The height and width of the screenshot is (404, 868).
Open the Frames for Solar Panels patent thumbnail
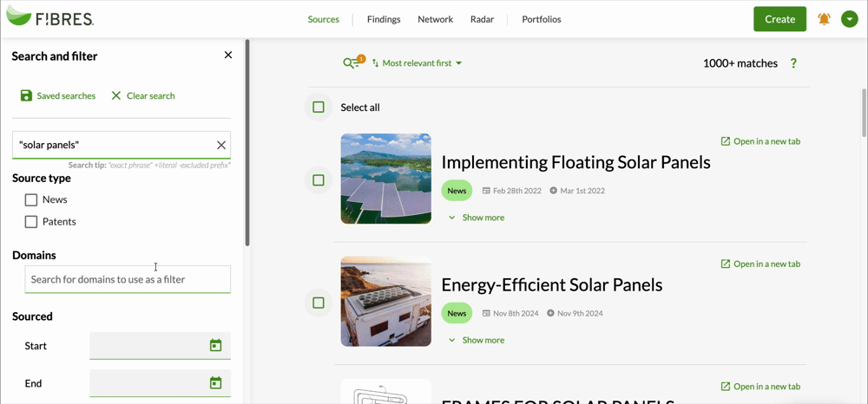tap(386, 391)
